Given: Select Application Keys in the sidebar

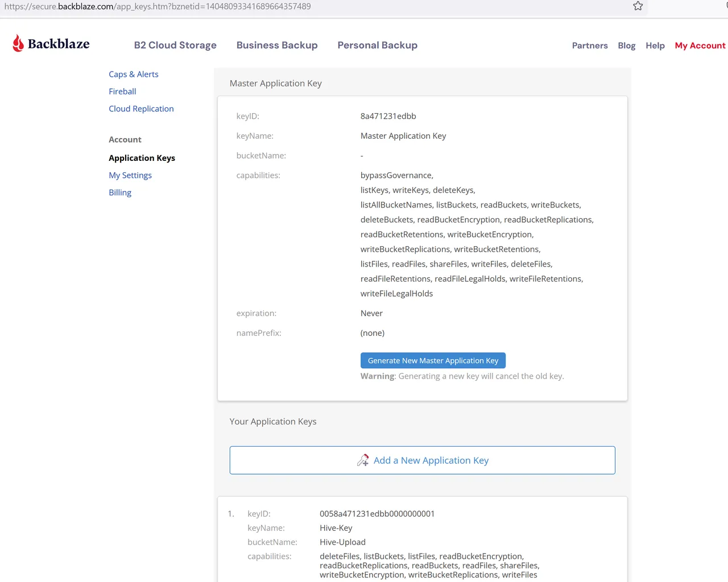Looking at the screenshot, I should [142, 158].
